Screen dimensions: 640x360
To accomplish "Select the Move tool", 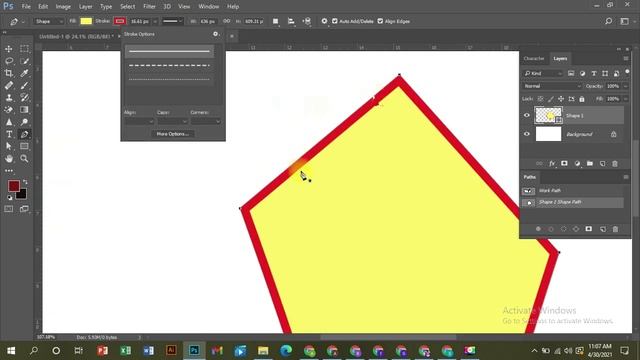I will [x=9, y=49].
